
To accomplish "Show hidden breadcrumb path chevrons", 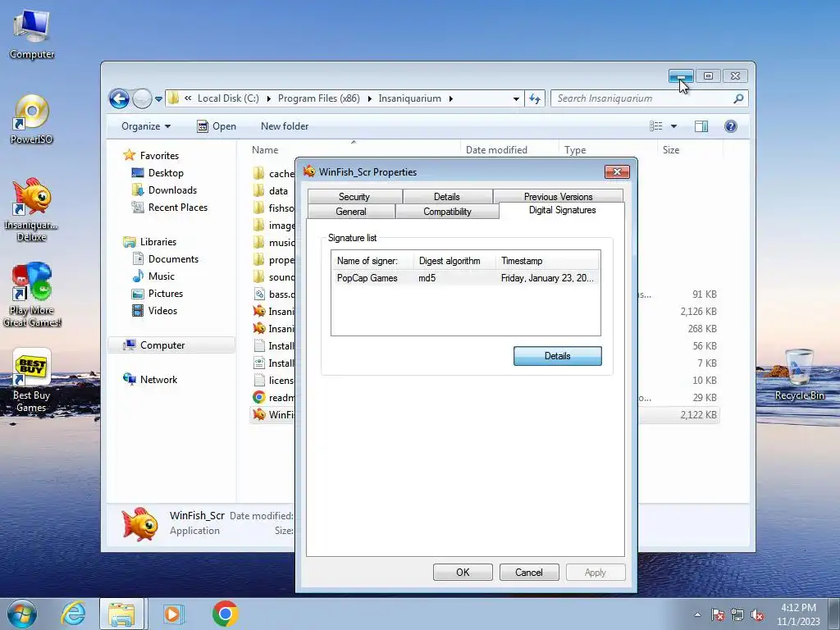I will point(188,98).
